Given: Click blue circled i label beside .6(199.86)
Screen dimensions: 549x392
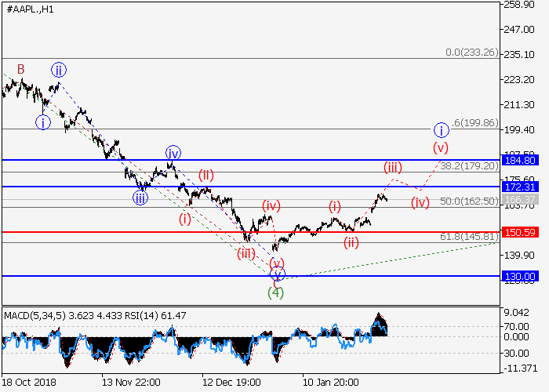Looking at the screenshot, I should point(442,131).
